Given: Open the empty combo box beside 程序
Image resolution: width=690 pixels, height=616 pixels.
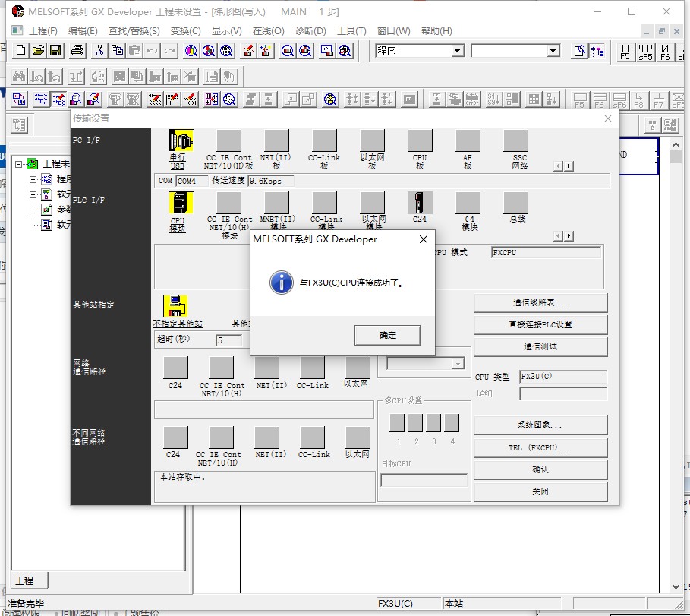Looking at the screenshot, I should [553, 51].
